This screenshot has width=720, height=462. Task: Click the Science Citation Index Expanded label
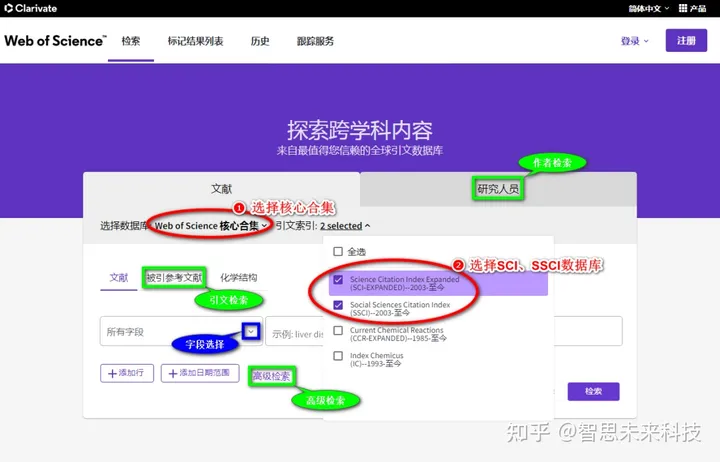pyautogui.click(x=405, y=283)
